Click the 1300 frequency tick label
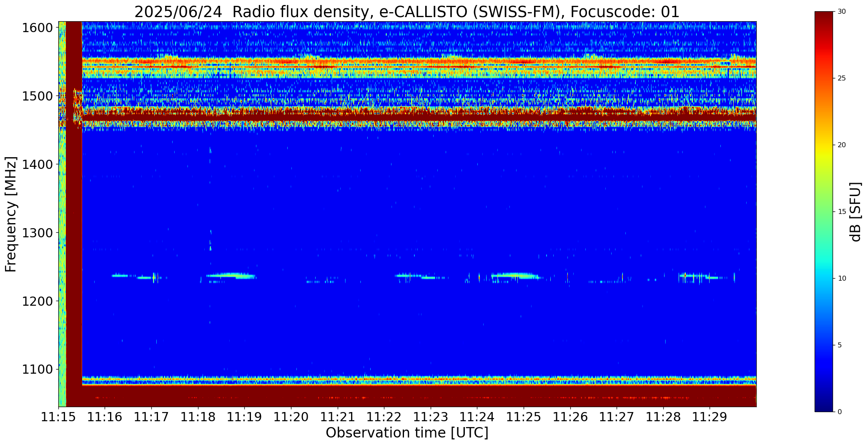Screen dimensions: 868x445 pyautogui.click(x=37, y=233)
